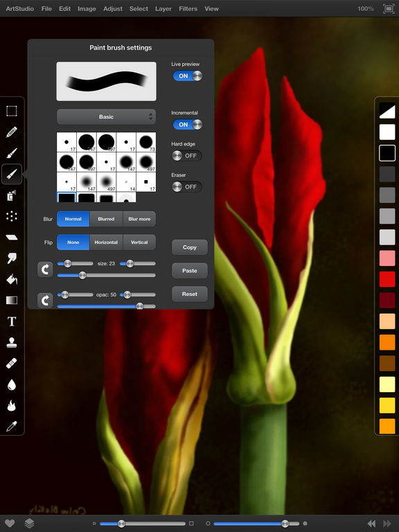Open the Filters menu

pyautogui.click(x=188, y=9)
